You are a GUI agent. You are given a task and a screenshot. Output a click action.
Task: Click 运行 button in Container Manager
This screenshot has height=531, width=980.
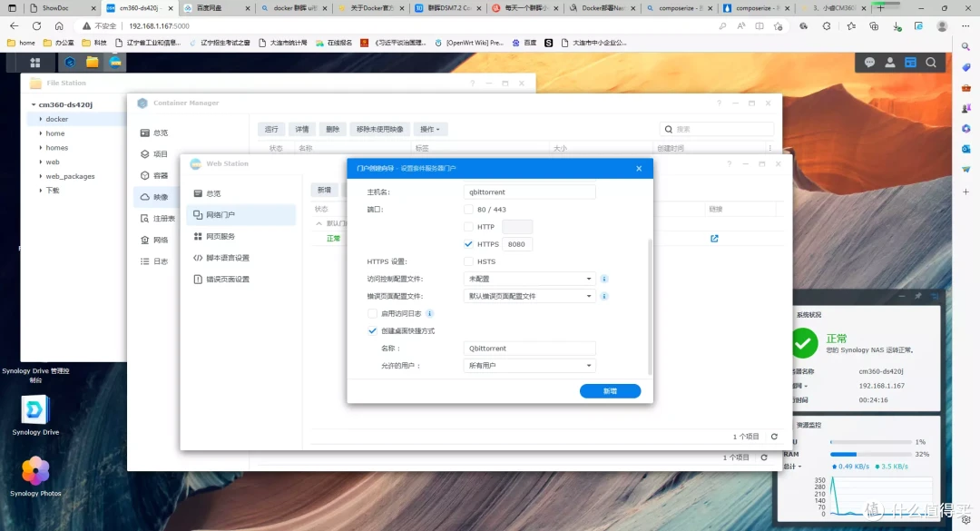click(271, 130)
